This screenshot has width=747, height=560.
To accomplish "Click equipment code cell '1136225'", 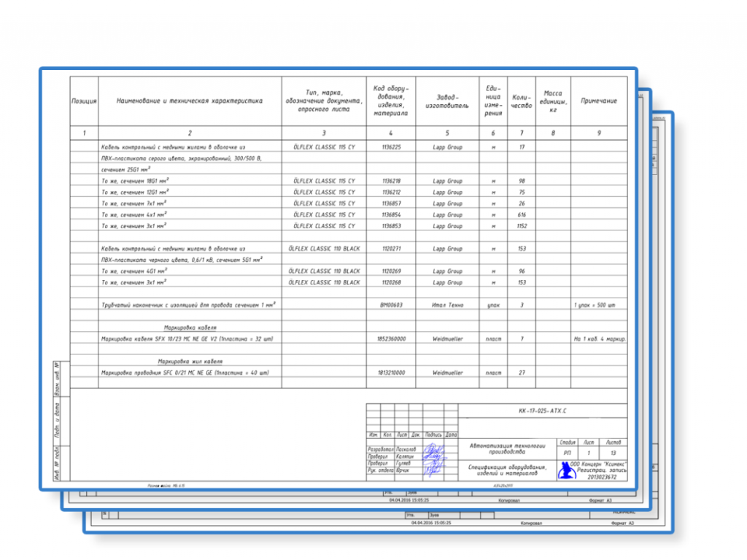I will pyautogui.click(x=391, y=147).
